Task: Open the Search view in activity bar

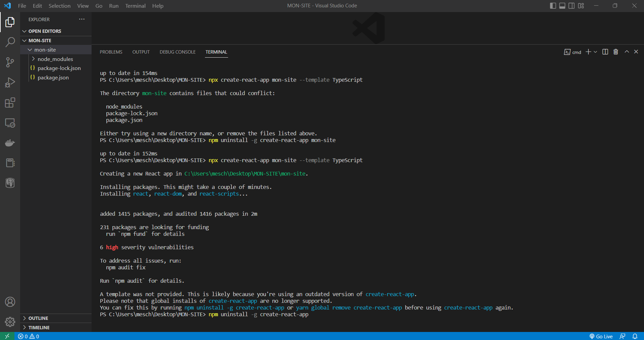Action: (x=10, y=42)
